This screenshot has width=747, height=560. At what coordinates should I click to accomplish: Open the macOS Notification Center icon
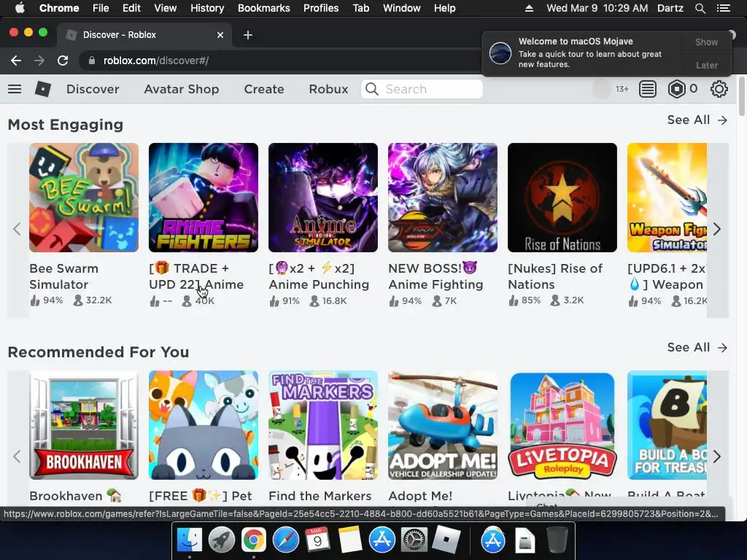coord(723,8)
